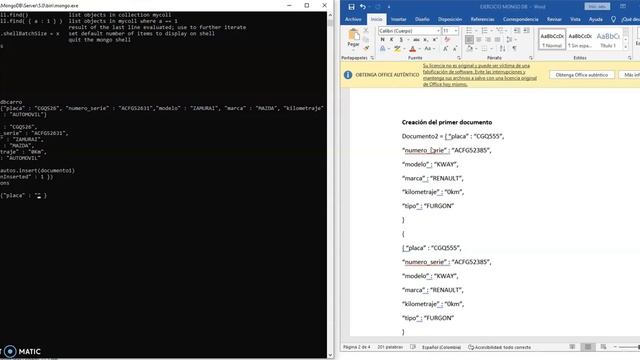Adjust the Word zoom slider
This screenshot has height=360, width=640.
click(628, 347)
